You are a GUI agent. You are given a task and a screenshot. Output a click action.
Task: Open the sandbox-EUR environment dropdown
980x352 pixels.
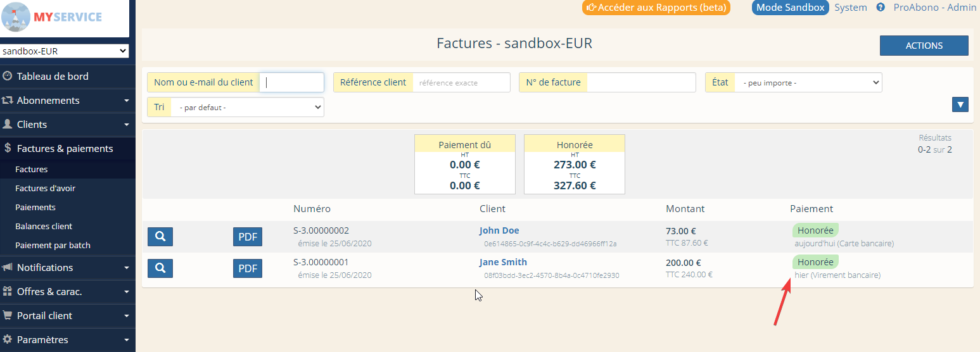point(65,51)
